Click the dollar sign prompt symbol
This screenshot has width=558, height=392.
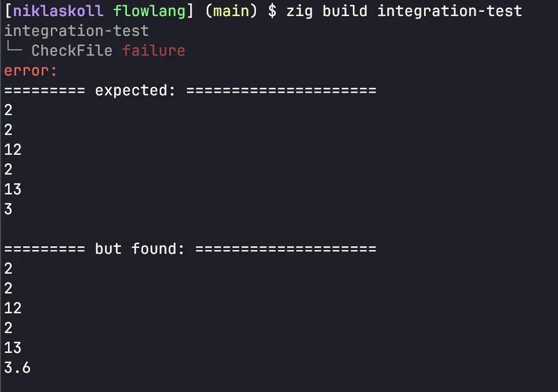272,11
